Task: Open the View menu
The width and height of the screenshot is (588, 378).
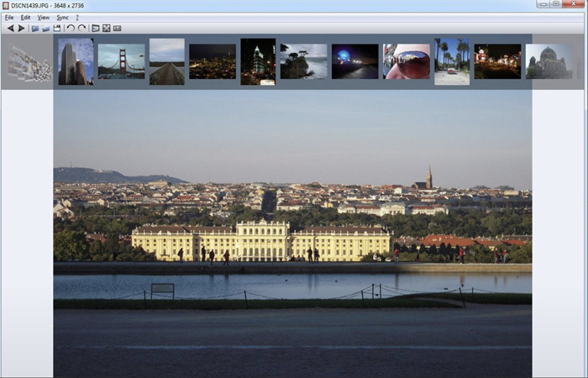Action: click(44, 17)
